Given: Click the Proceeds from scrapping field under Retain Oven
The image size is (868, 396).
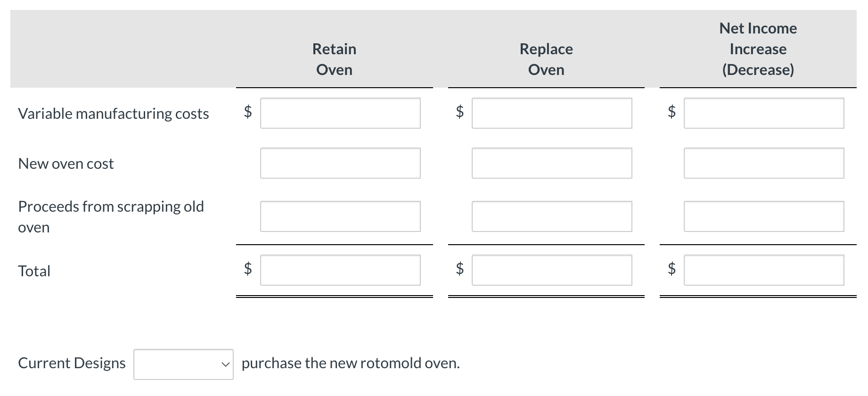Looking at the screenshot, I should (x=340, y=216).
